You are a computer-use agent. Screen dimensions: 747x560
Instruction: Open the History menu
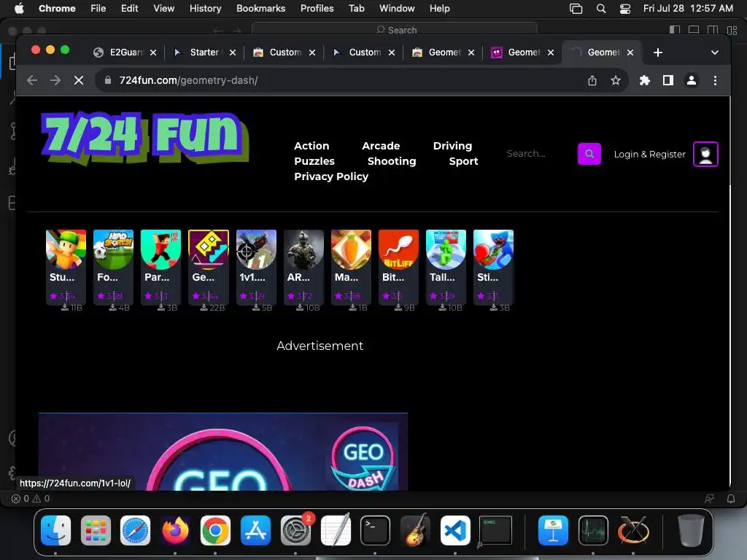[205, 9]
